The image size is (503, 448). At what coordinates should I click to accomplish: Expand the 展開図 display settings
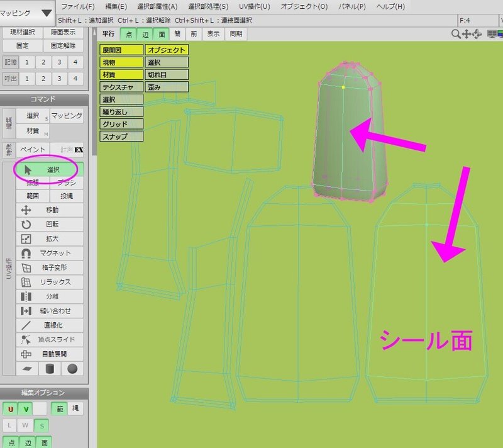pos(121,50)
